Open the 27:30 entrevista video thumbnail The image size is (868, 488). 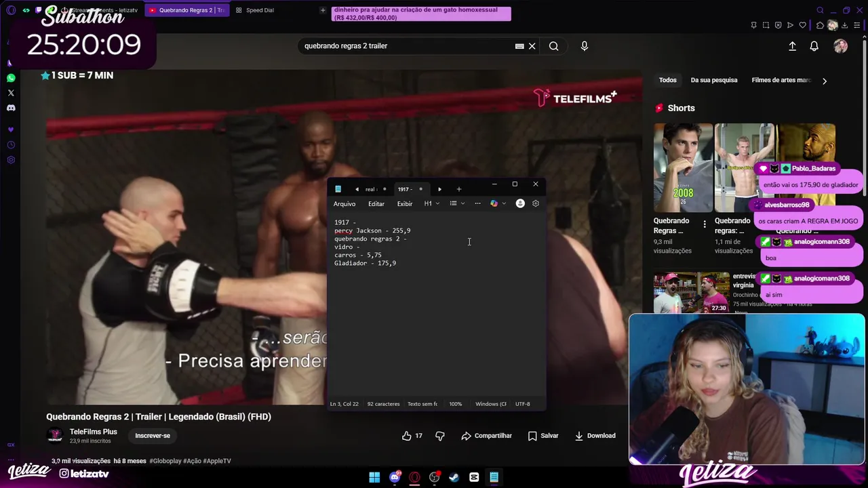click(x=692, y=293)
